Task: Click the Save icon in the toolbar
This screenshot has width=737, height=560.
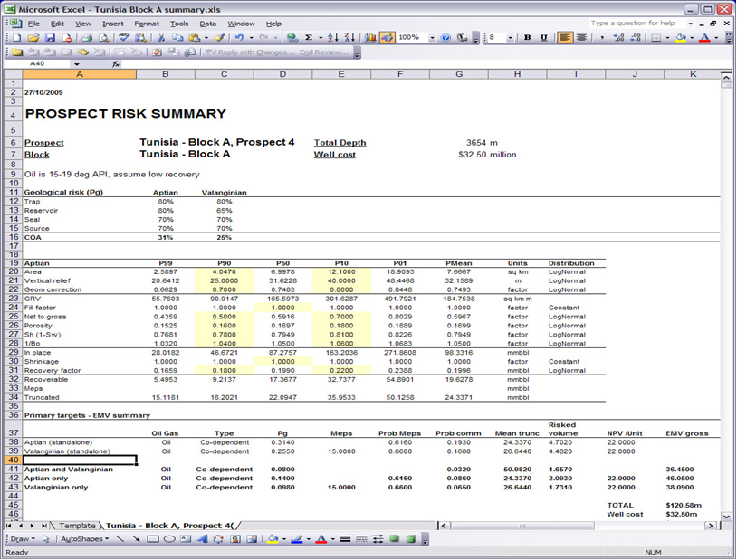Action: 50,38
